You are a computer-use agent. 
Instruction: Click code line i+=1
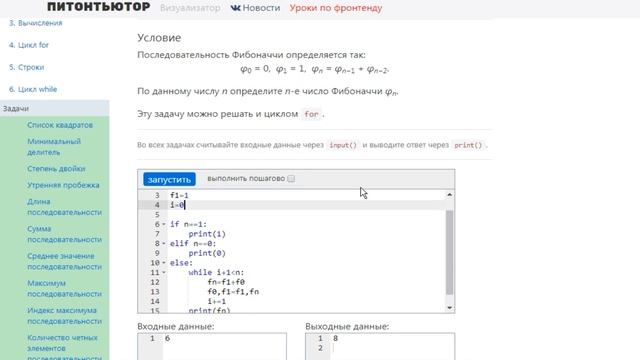[217, 301]
